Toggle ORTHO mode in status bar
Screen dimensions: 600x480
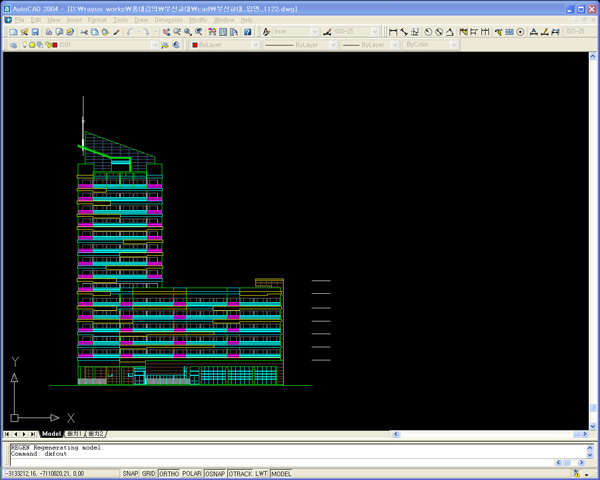point(169,474)
